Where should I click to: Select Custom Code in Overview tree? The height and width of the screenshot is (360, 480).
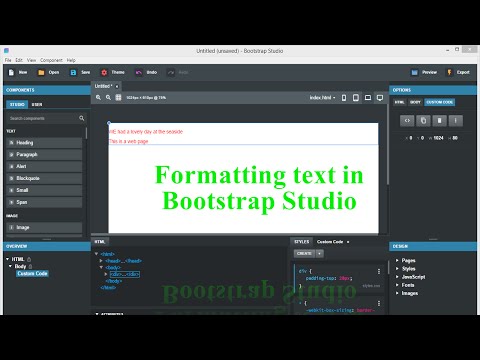(x=32, y=274)
